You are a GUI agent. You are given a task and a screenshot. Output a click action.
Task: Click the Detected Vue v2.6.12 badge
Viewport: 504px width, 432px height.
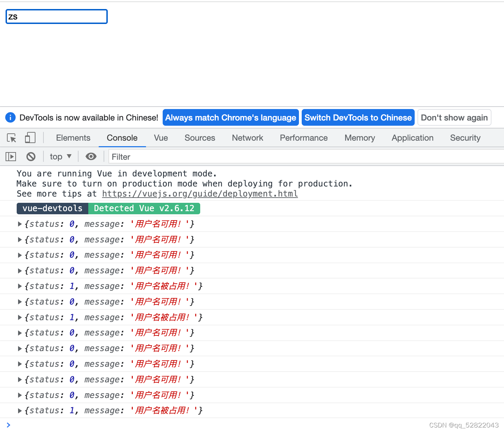pos(145,208)
